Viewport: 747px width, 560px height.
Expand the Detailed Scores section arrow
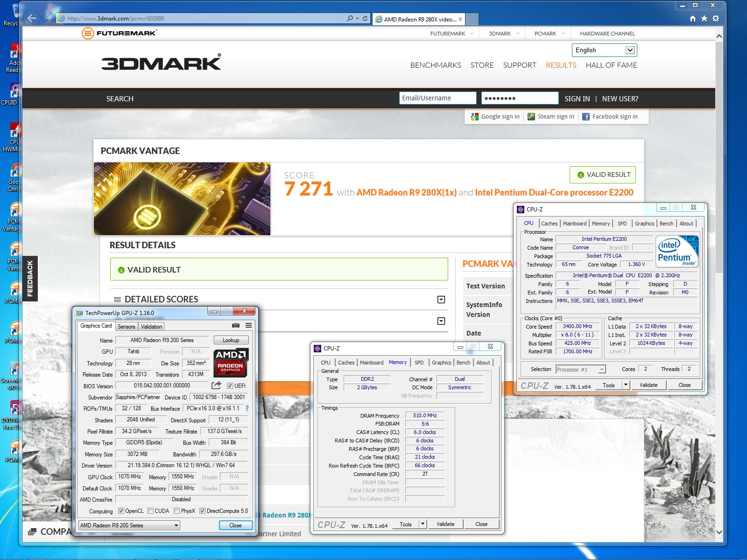(441, 300)
